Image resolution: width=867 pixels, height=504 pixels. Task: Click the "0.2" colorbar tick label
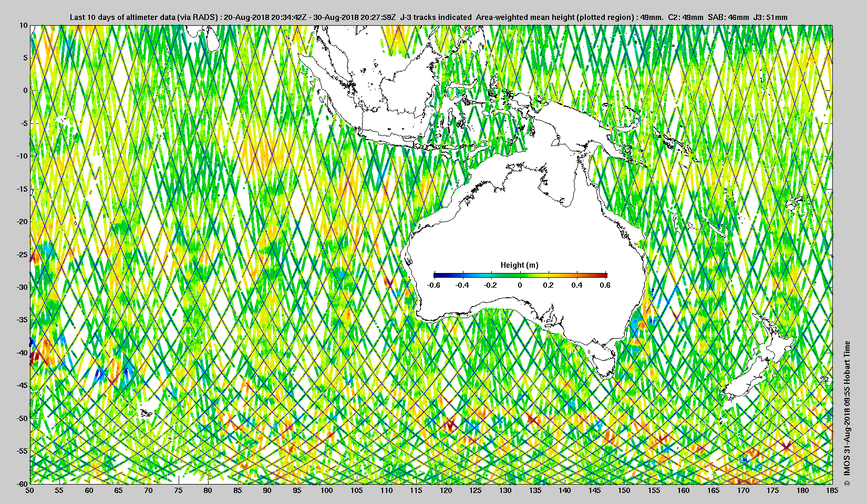point(548,285)
